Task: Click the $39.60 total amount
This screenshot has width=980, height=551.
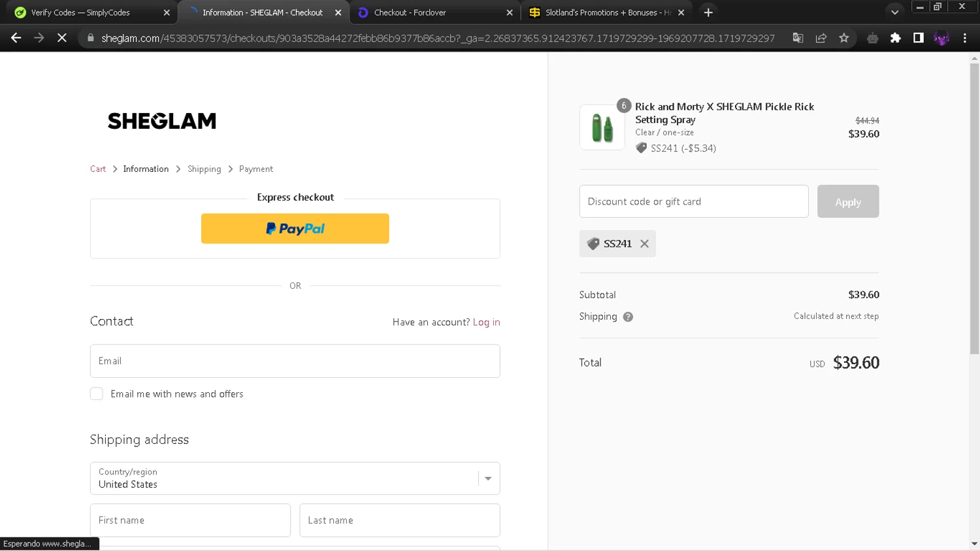Action: coord(856,363)
